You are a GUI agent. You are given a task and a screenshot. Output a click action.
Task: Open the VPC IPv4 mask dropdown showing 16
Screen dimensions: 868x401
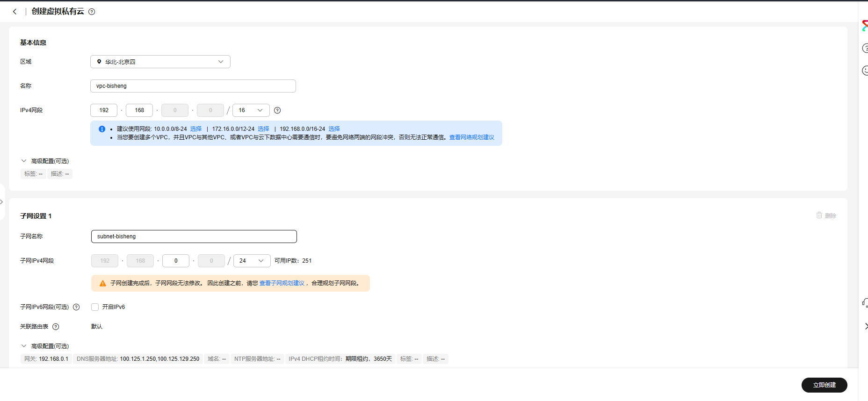click(251, 110)
